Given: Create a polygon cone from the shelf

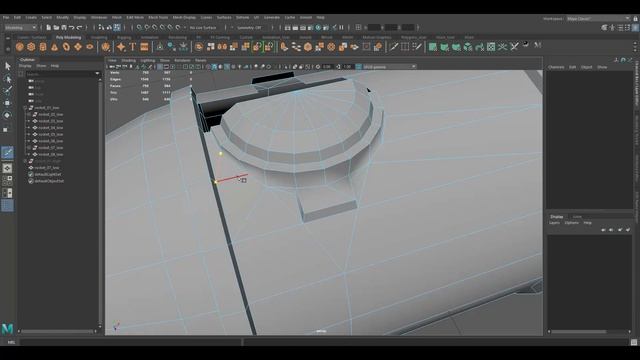Looking at the screenshot, I should click(x=54, y=47).
